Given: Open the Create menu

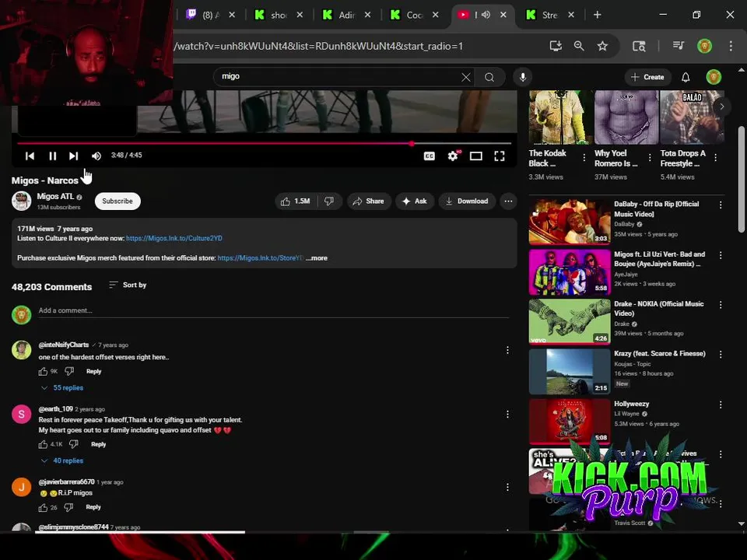Looking at the screenshot, I should pyautogui.click(x=647, y=77).
